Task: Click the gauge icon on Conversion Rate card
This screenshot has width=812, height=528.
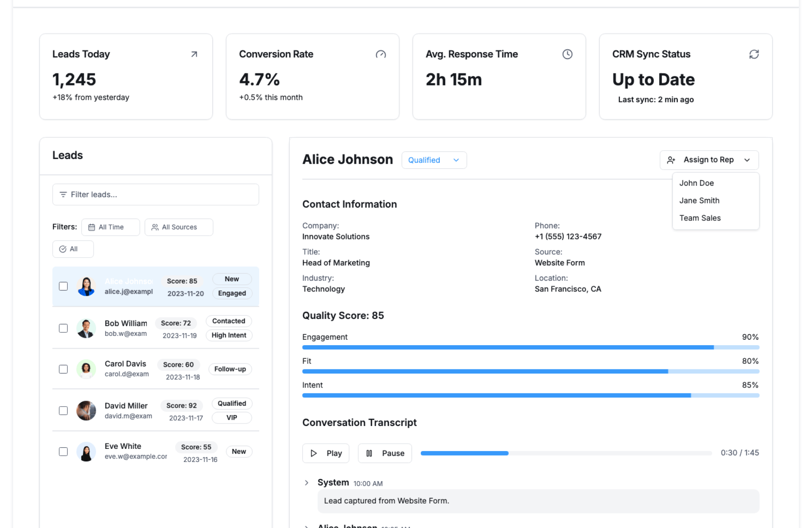Action: pyautogui.click(x=381, y=54)
